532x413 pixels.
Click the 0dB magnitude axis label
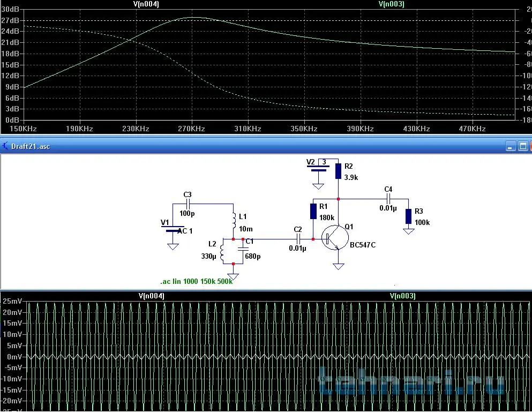click(x=12, y=120)
